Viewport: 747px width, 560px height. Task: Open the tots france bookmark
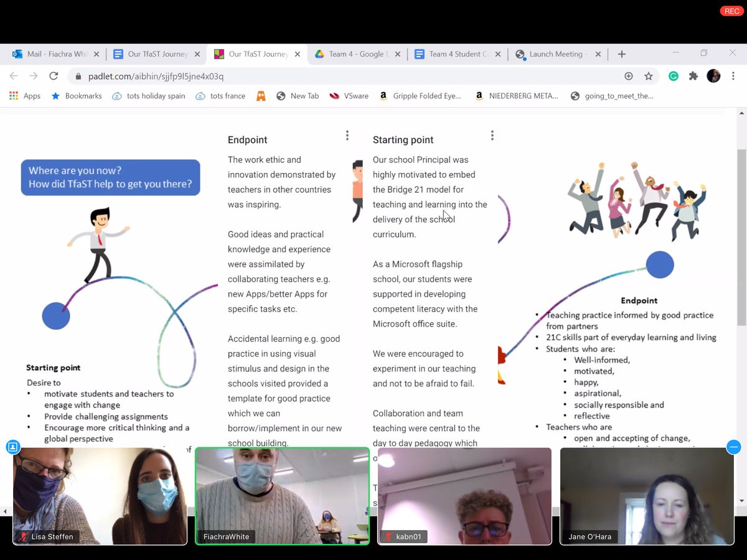[x=220, y=96]
